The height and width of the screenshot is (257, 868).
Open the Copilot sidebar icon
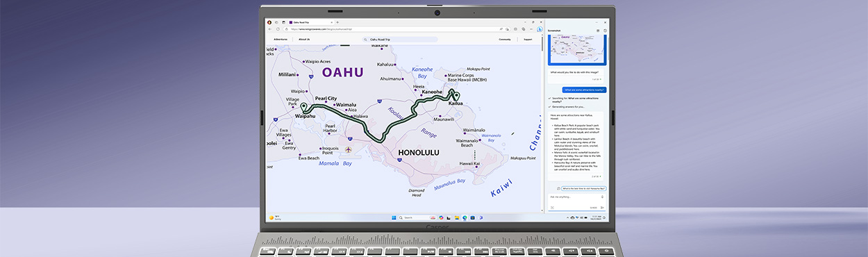point(540,29)
